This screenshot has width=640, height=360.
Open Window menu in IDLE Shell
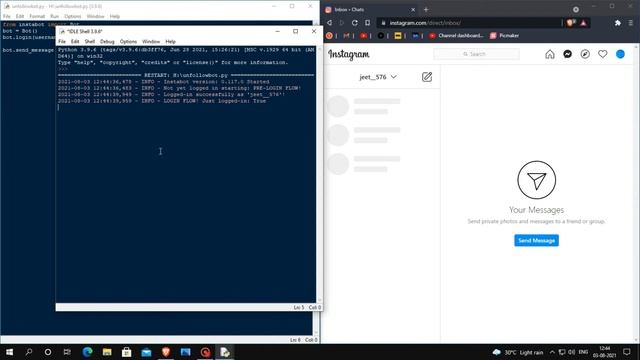(151, 42)
